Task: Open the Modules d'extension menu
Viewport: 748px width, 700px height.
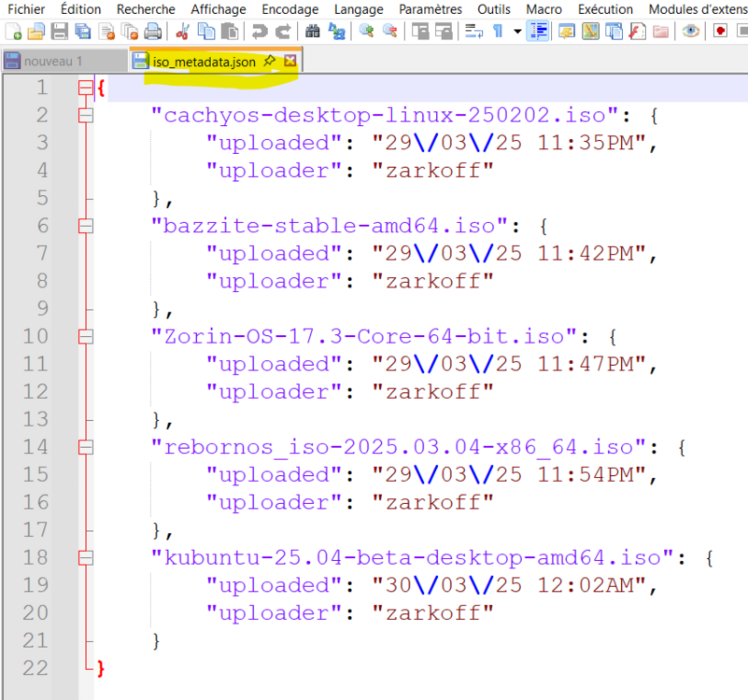Action: [x=697, y=9]
